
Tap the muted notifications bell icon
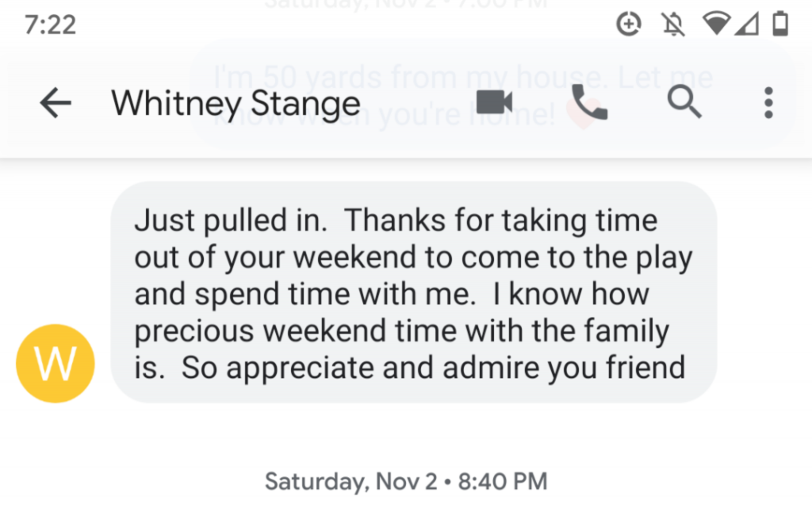click(x=673, y=25)
